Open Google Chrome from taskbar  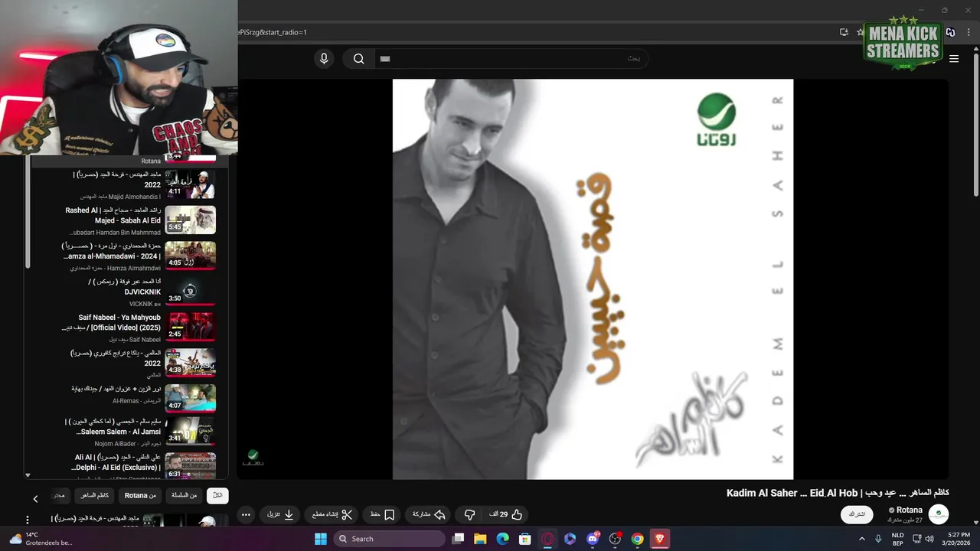click(x=637, y=539)
